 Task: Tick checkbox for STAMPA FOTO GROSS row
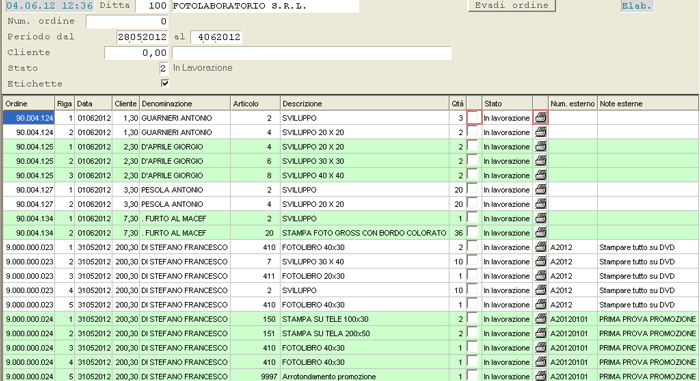[472, 232]
